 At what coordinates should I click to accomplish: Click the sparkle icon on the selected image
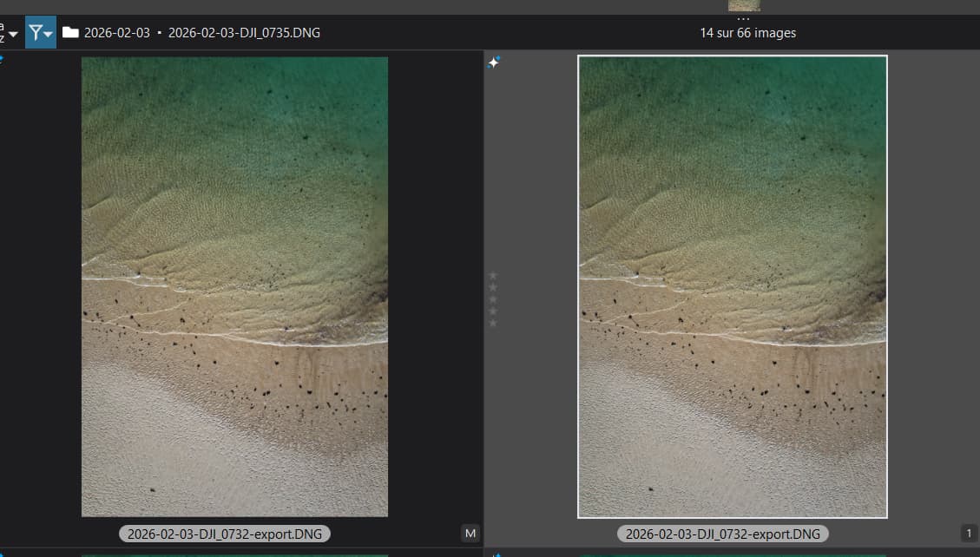click(494, 62)
